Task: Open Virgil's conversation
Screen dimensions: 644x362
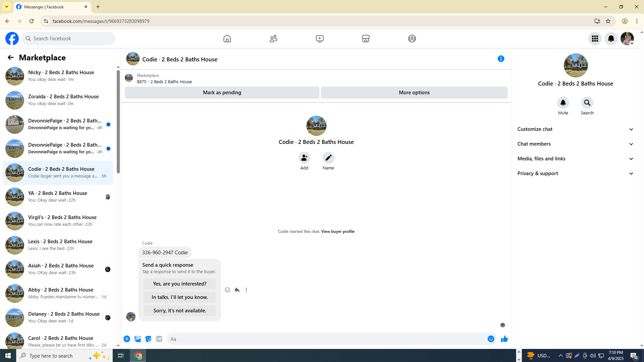Action: click(x=58, y=221)
